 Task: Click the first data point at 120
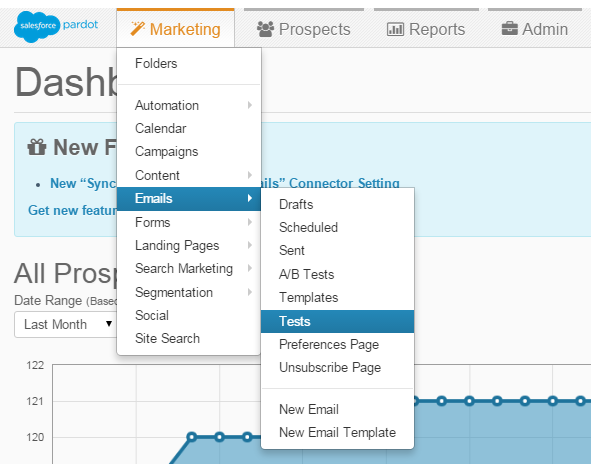pos(191,437)
